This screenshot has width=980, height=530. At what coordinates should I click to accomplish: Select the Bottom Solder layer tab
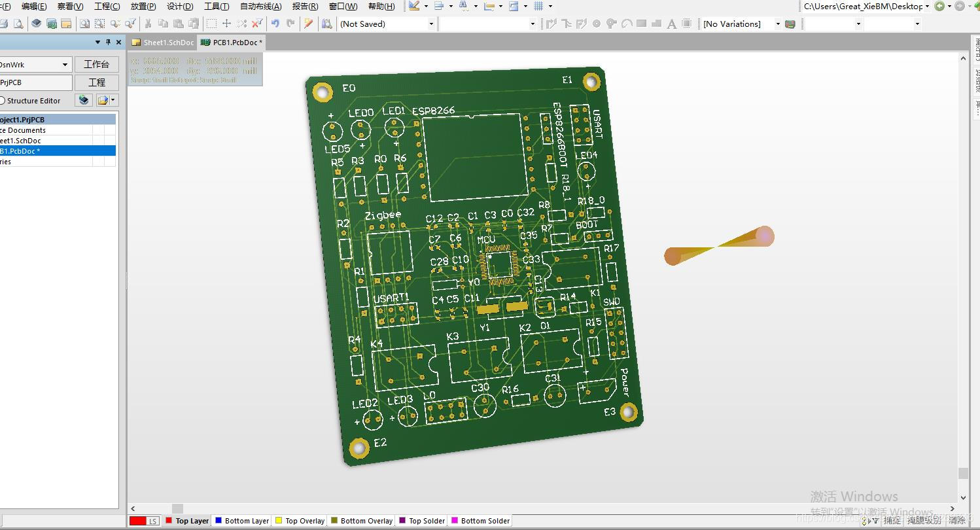pyautogui.click(x=481, y=521)
